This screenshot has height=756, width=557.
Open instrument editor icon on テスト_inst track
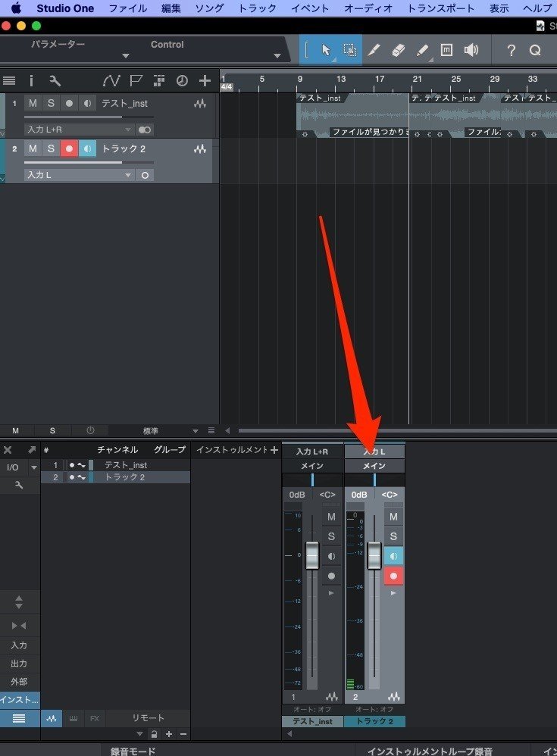(x=200, y=104)
